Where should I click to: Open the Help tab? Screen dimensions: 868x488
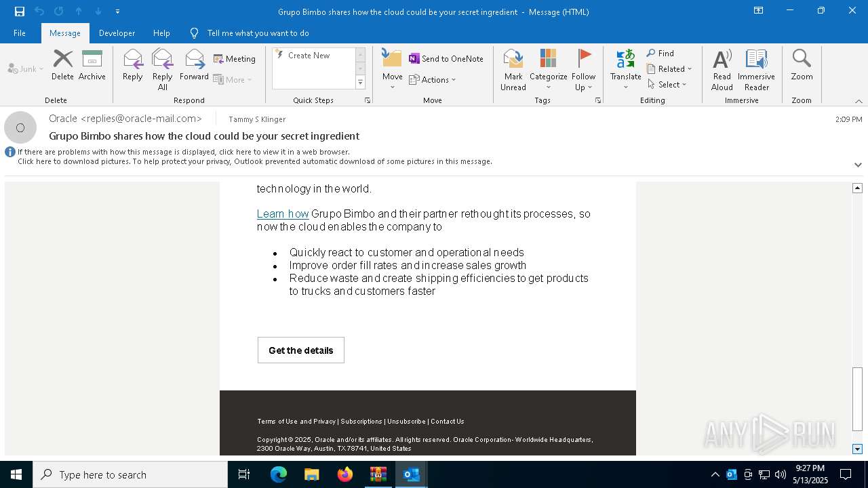(161, 33)
